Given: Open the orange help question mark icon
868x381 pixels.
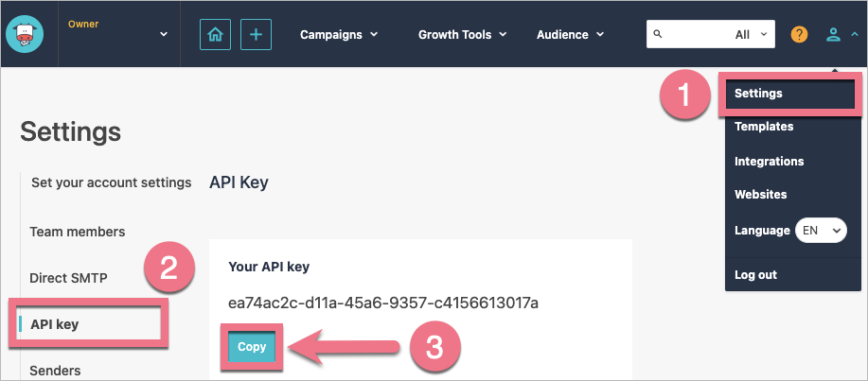Looking at the screenshot, I should (800, 35).
